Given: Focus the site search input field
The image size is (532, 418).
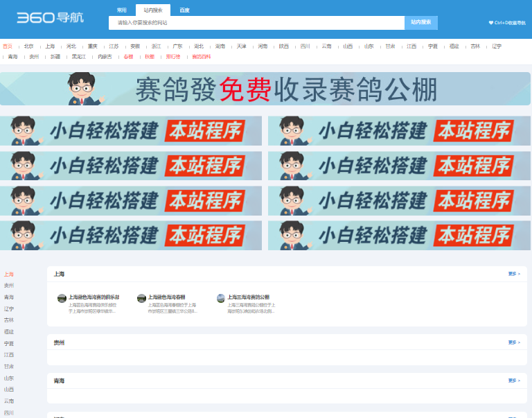Looking at the screenshot, I should (256, 23).
